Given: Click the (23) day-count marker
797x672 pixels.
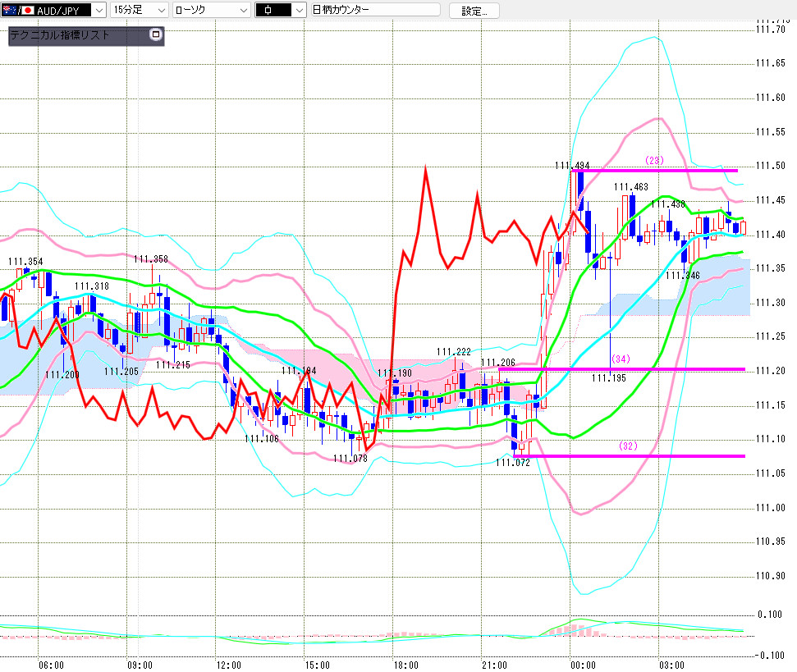Looking at the screenshot, I should [654, 160].
